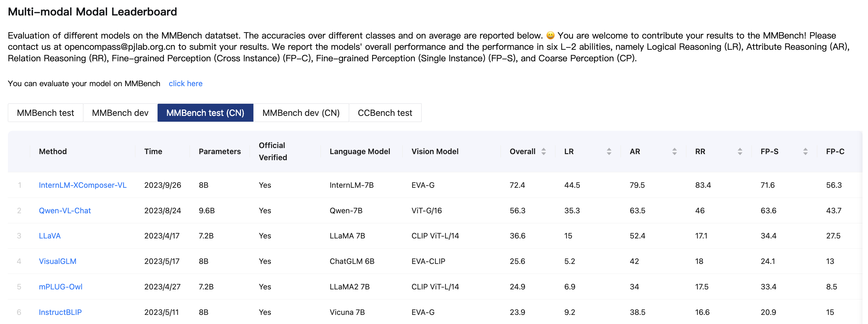The width and height of the screenshot is (868, 324).
Task: Sort table by AR column
Action: (674, 152)
